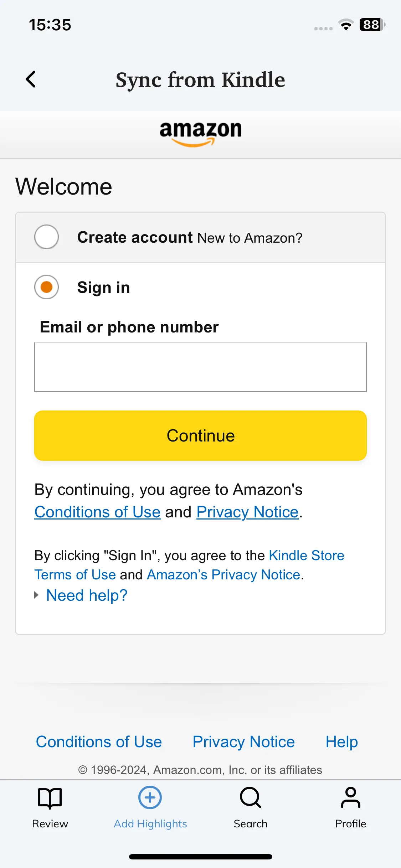Screen dimensions: 401x868
Task: Select the Sign in radio button
Action: click(46, 287)
